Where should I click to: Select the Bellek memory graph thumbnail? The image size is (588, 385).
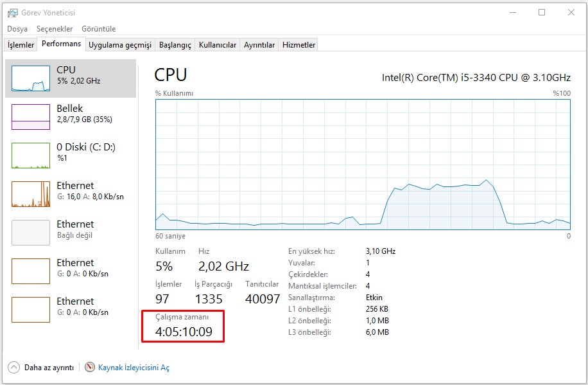tap(31, 117)
